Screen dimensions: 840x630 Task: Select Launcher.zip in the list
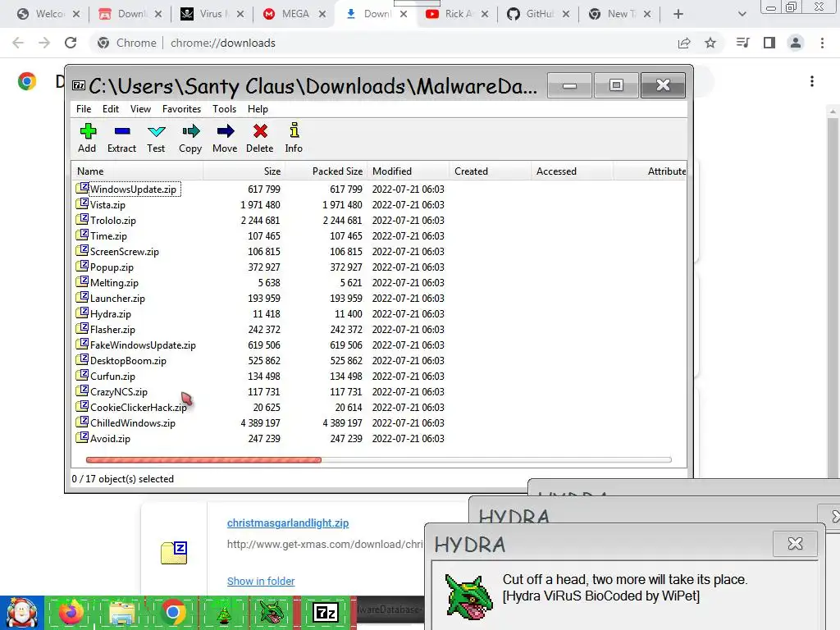(117, 298)
